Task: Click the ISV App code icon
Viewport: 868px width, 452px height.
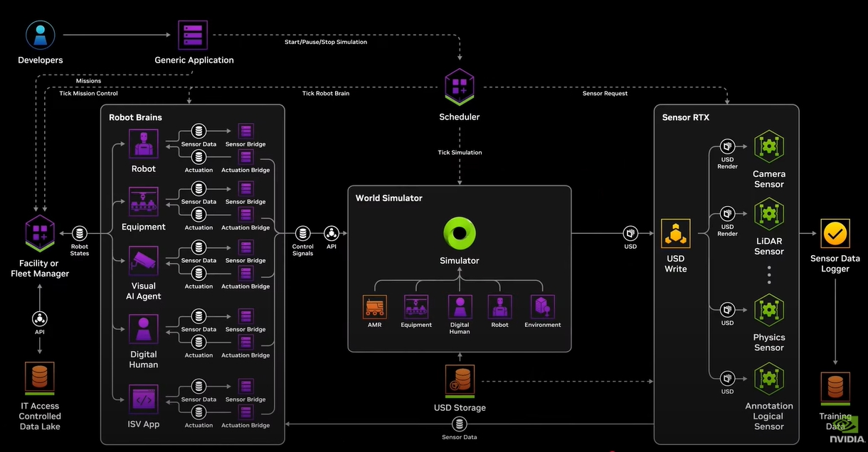Action: 143,399
